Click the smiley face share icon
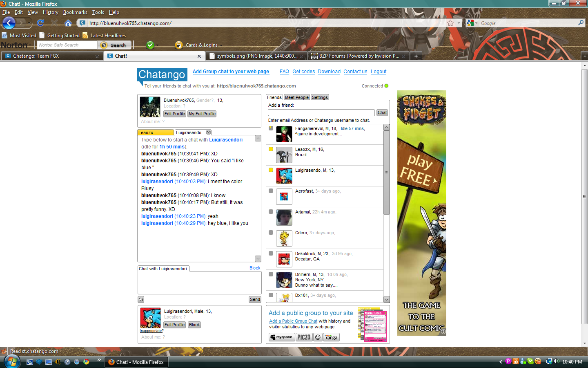 click(x=318, y=337)
